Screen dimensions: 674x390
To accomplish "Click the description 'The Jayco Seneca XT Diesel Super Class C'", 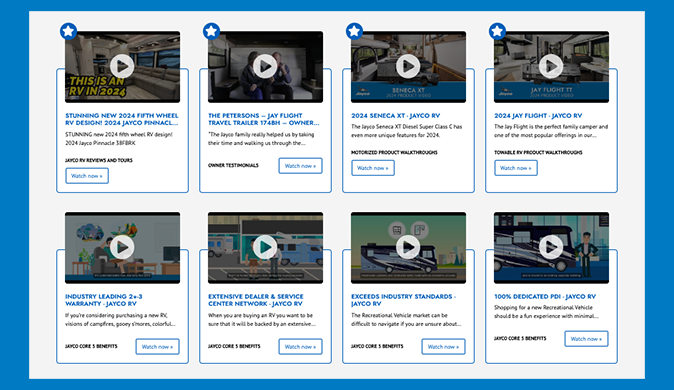I will point(407,131).
